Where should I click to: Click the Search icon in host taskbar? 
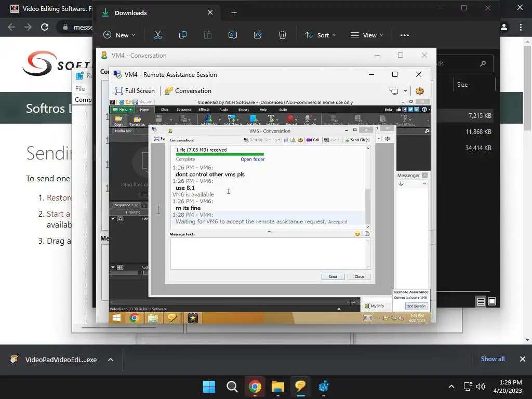(x=232, y=387)
